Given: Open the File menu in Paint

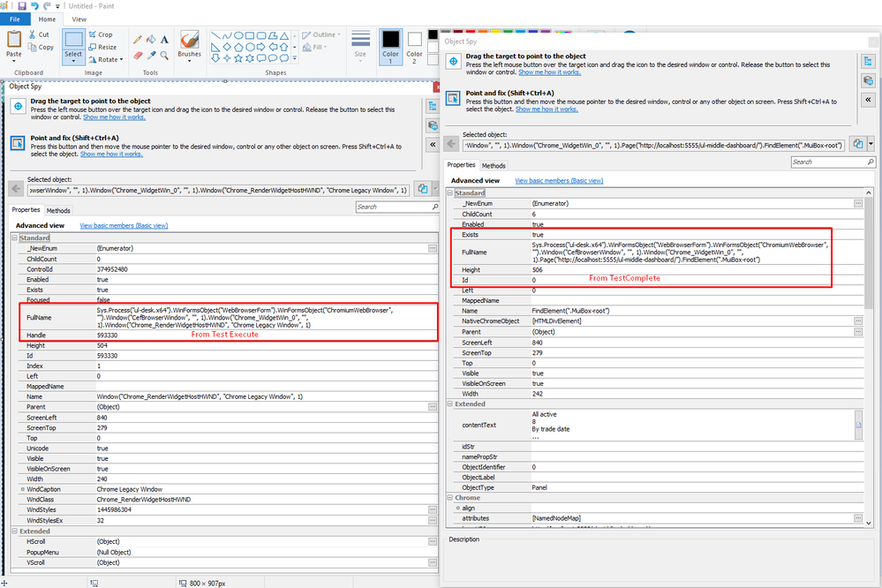Looking at the screenshot, I should click(16, 19).
